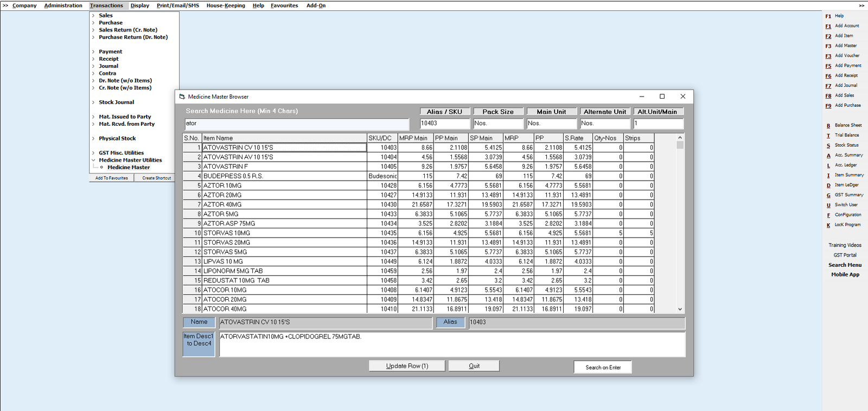The height and width of the screenshot is (411, 868).
Task: Select Medicine Master tree item
Action: point(128,168)
